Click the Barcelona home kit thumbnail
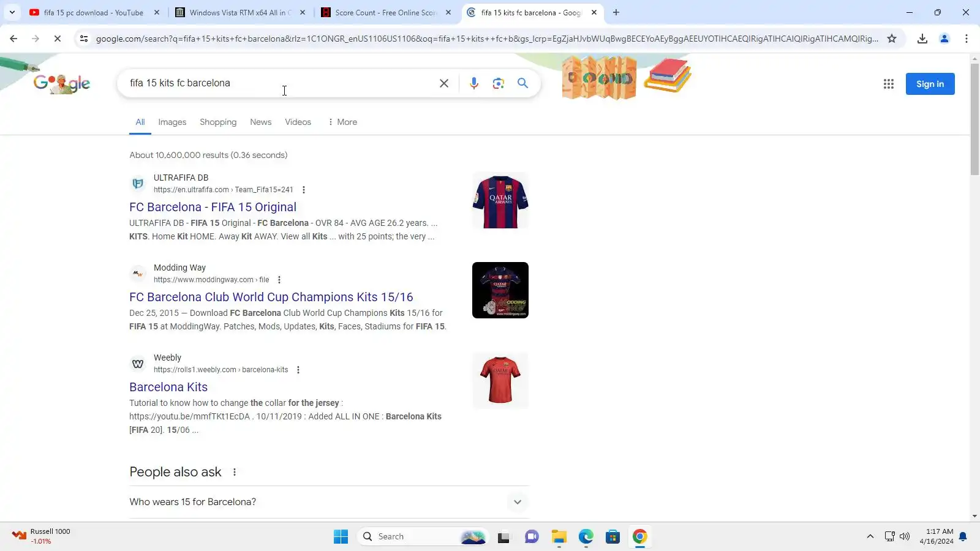This screenshot has height=551, width=980. (500, 201)
